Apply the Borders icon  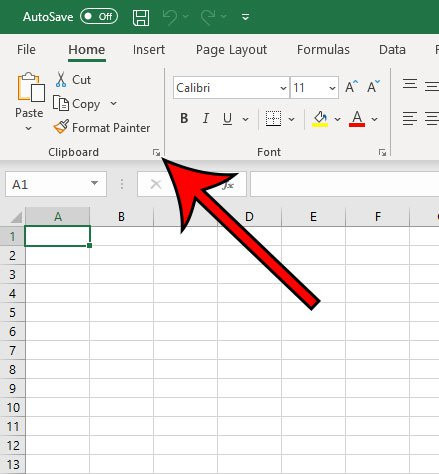pyautogui.click(x=273, y=118)
